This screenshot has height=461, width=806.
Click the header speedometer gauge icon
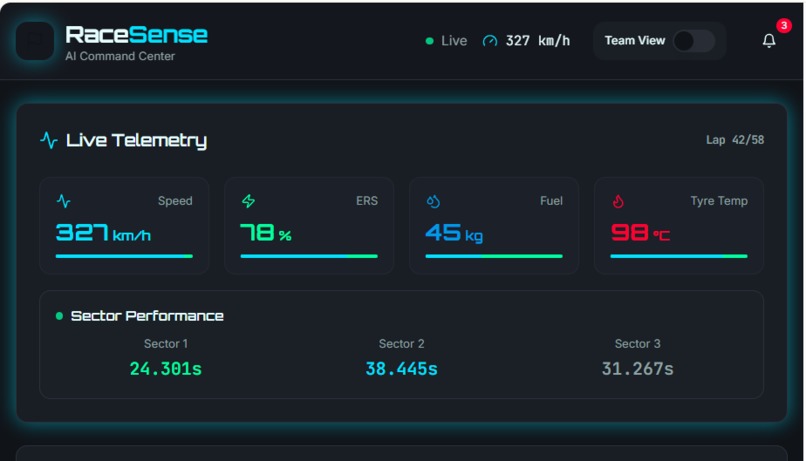point(490,41)
